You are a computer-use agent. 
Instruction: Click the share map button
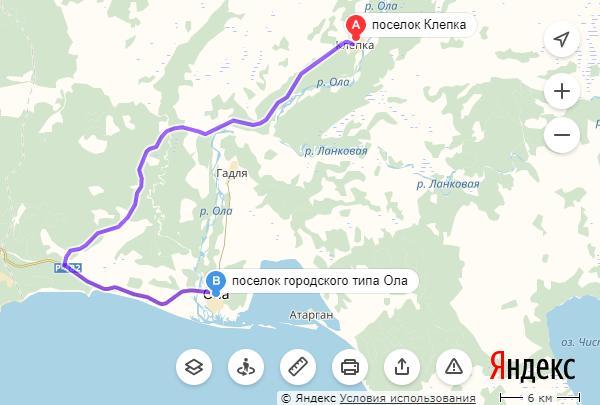(402, 367)
